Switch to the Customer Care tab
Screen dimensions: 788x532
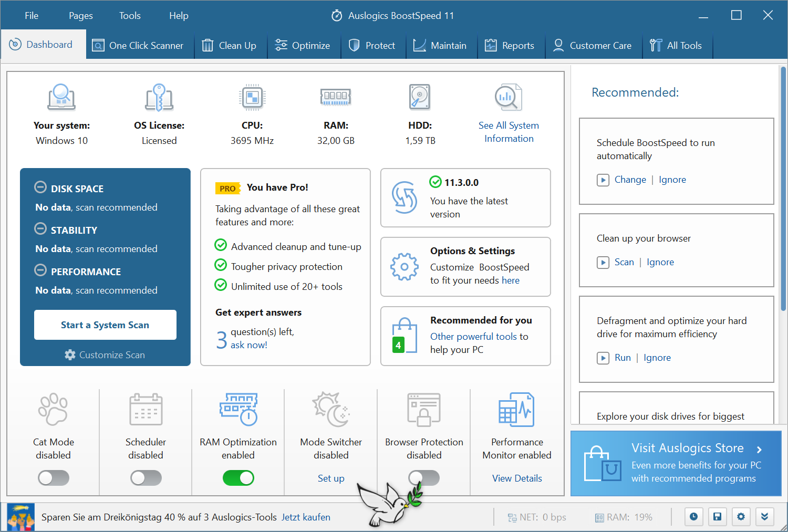tap(593, 46)
